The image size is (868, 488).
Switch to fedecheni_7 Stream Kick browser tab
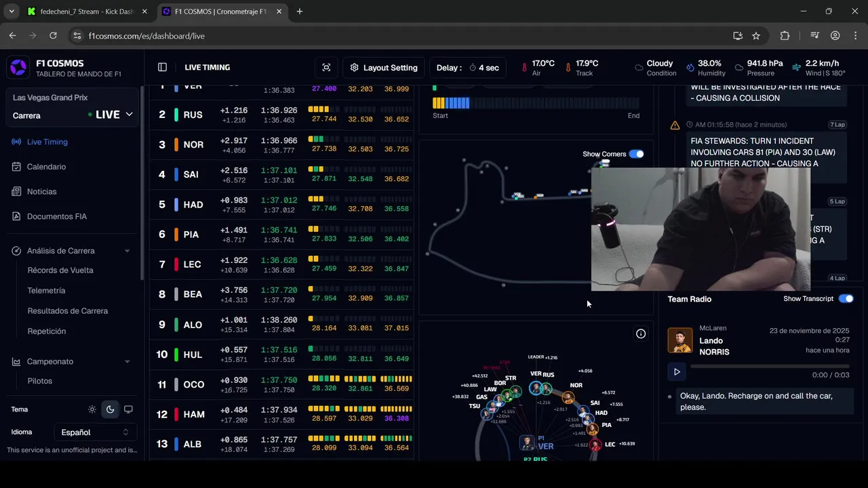pos(88,12)
